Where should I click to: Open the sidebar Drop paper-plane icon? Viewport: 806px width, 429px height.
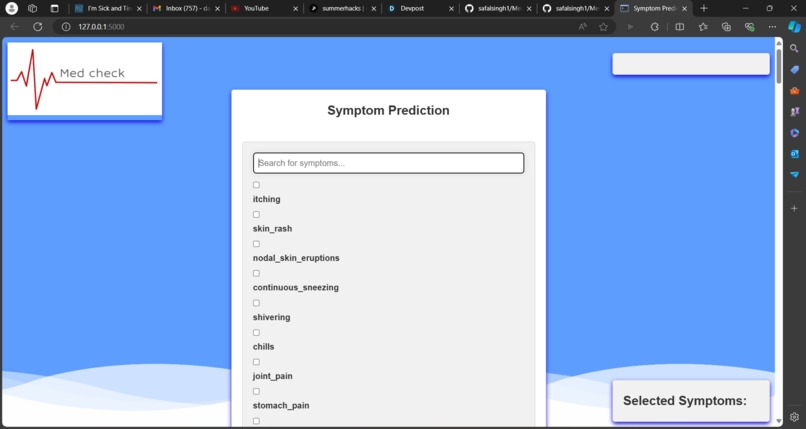click(794, 175)
